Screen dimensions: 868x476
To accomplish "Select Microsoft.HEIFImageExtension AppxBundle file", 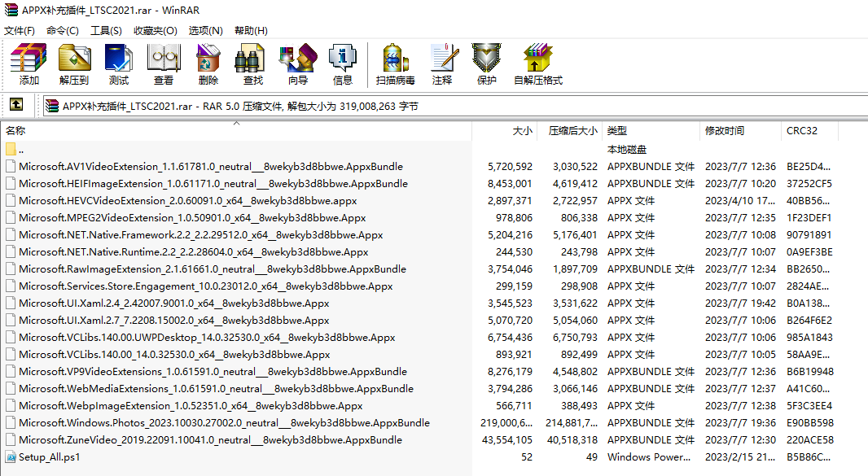I will pos(213,184).
